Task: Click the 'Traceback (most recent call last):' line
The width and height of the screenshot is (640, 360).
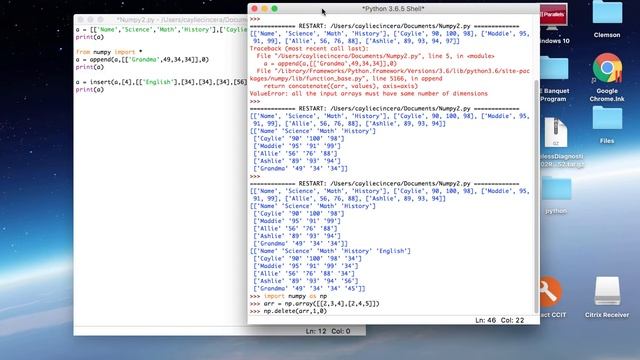Action: pos(309,49)
